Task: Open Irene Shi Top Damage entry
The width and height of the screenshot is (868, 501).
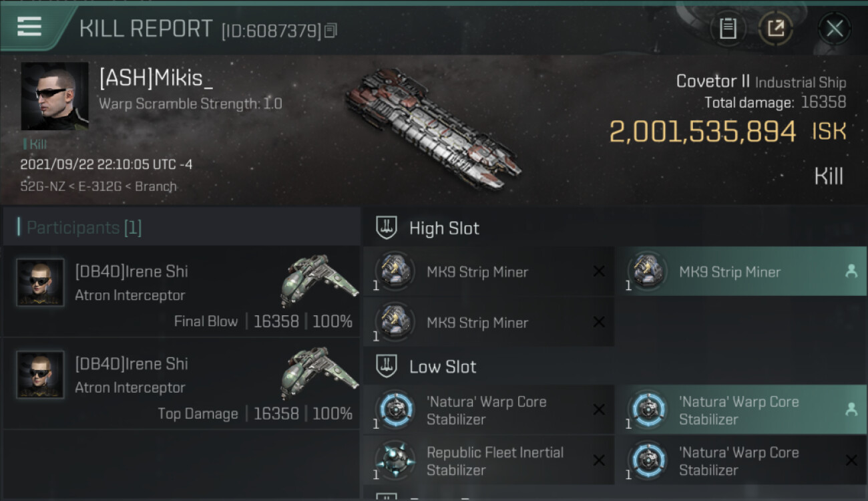Action: (180, 383)
